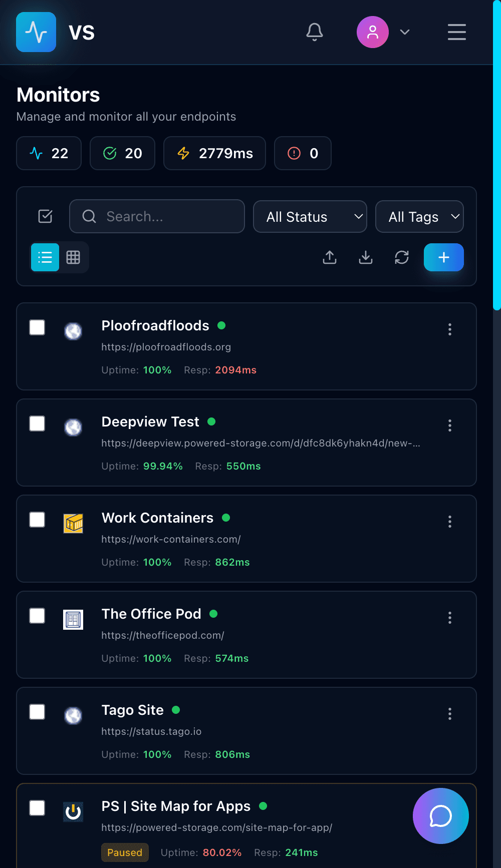Click the PS Site Map power favicon
Image resolution: width=501 pixels, height=868 pixels.
pos(73,812)
